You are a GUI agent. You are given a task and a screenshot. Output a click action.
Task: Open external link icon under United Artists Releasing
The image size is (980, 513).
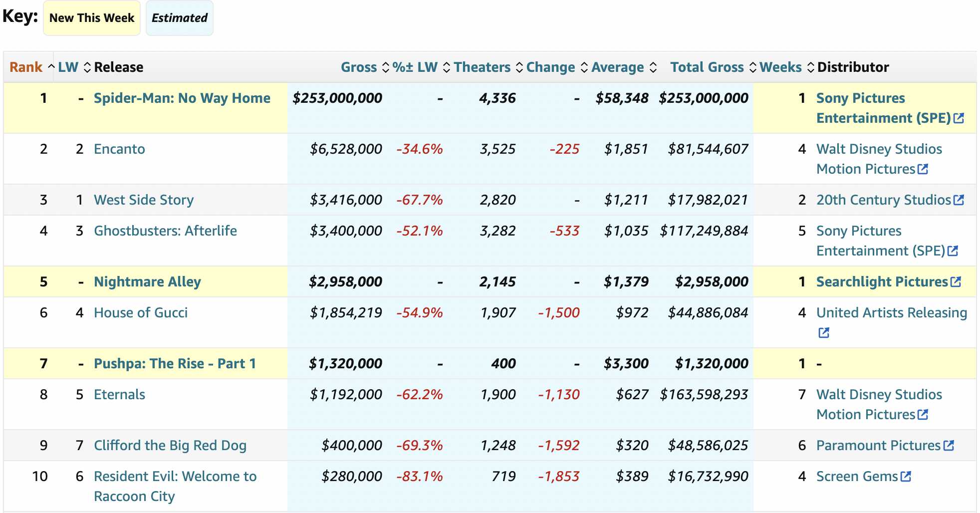(824, 333)
